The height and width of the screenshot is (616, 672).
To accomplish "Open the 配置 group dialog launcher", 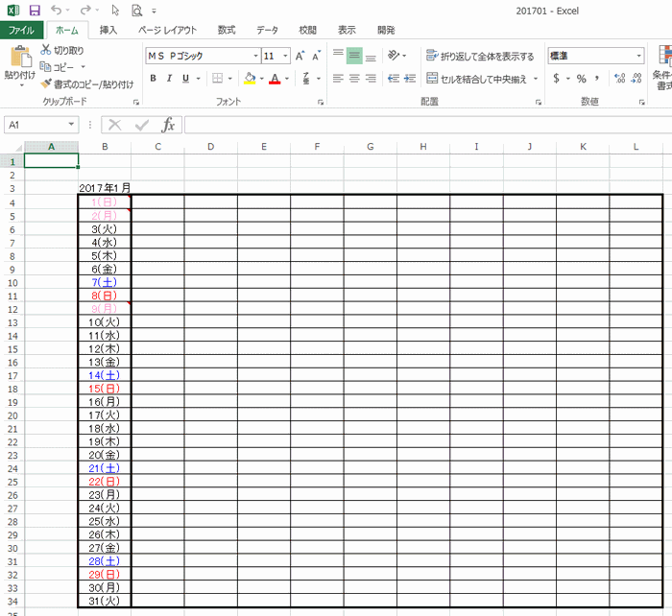I will [539, 102].
